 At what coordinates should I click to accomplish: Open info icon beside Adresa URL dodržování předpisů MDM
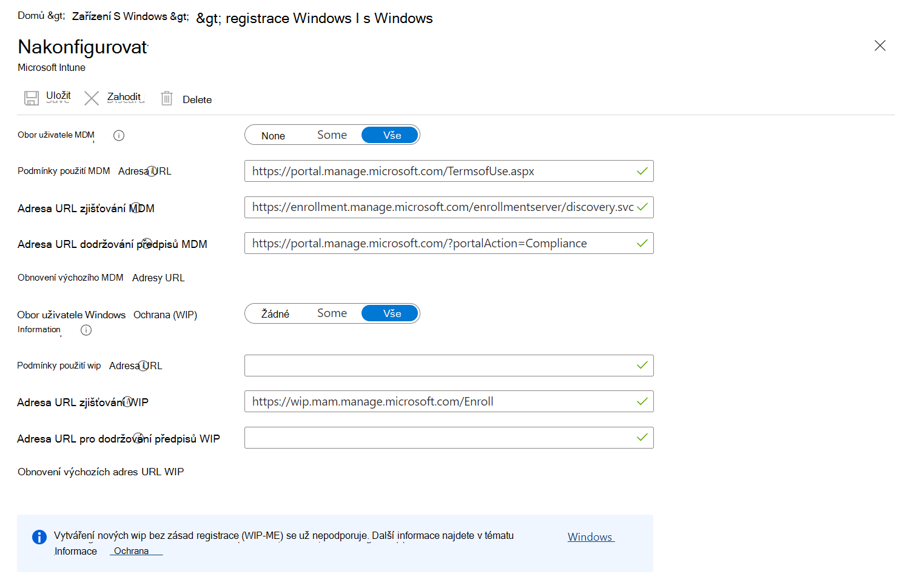tap(146, 244)
